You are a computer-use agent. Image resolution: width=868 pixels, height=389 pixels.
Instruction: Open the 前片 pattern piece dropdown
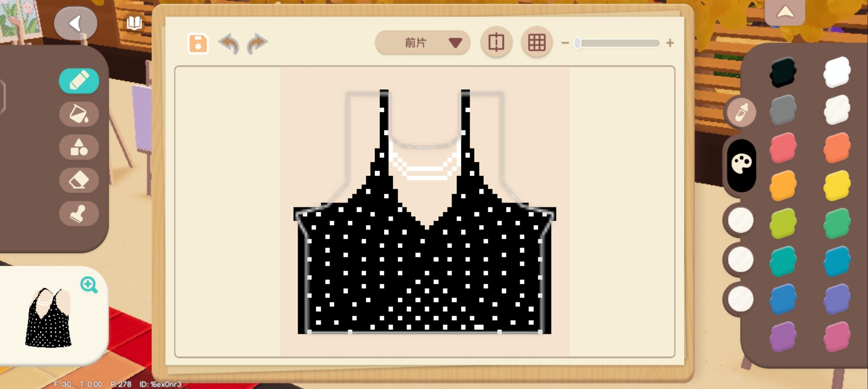pyautogui.click(x=422, y=43)
